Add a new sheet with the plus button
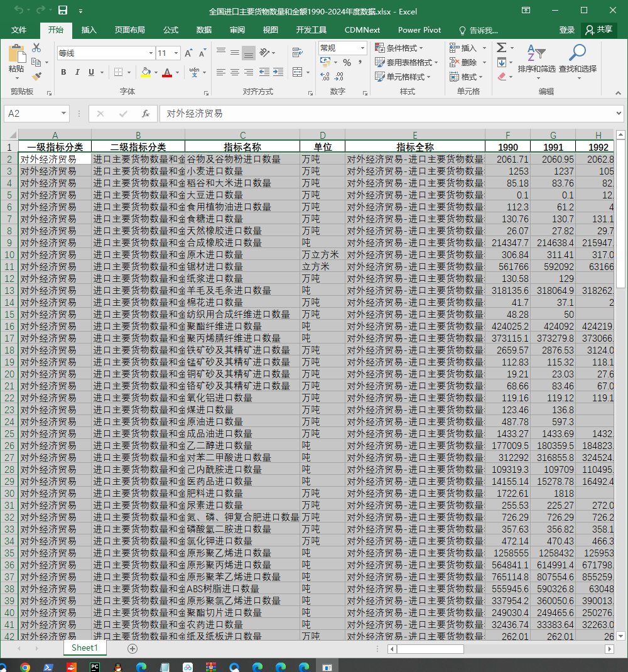The width and height of the screenshot is (628, 672). point(133,649)
